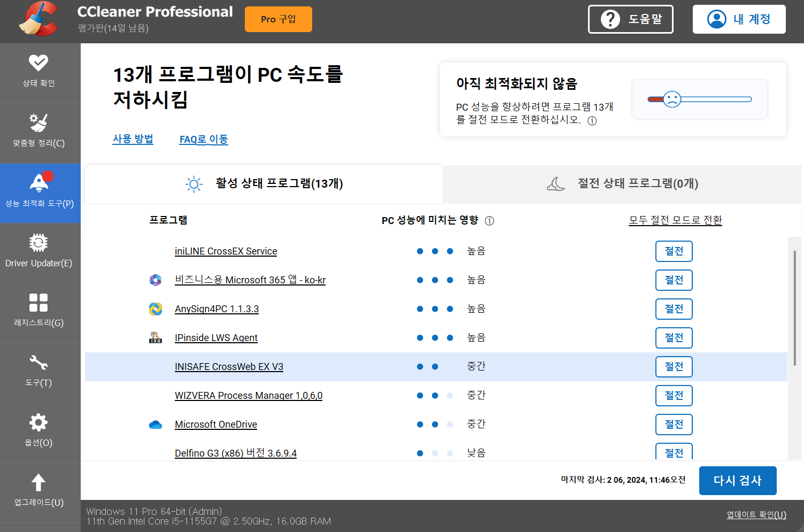This screenshot has width=804, height=532.
Task: Click the sun icon in active programs tab
Action: coord(194,184)
